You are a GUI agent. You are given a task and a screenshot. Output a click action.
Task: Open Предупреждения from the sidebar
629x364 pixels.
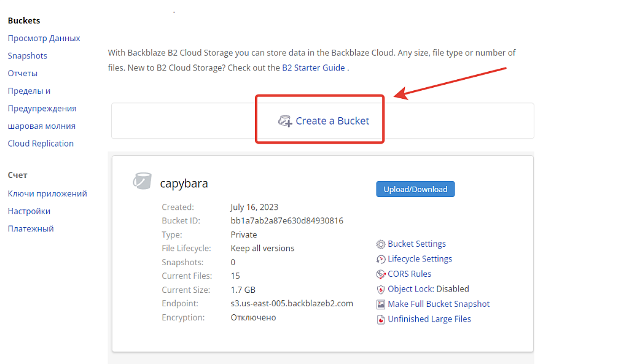click(x=42, y=108)
